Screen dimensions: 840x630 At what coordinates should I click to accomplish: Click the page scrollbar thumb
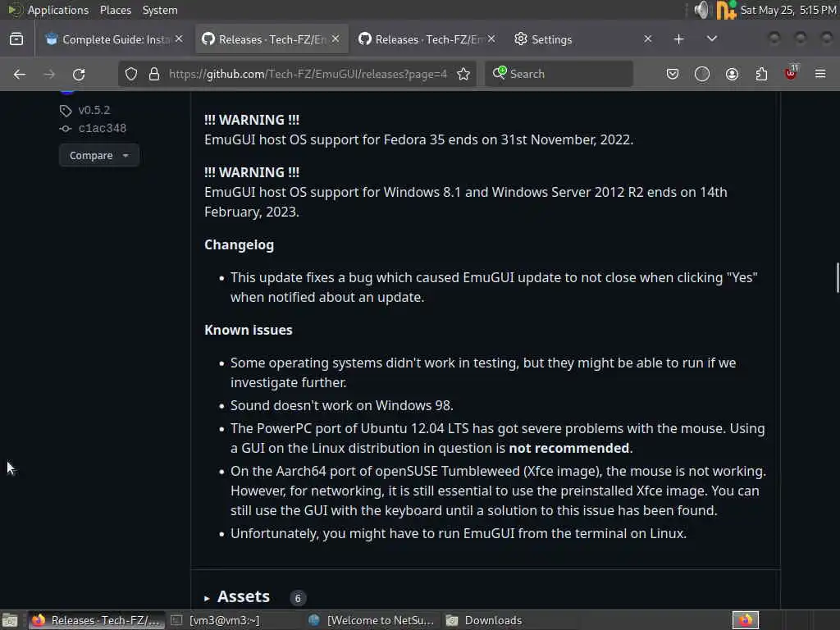837,277
